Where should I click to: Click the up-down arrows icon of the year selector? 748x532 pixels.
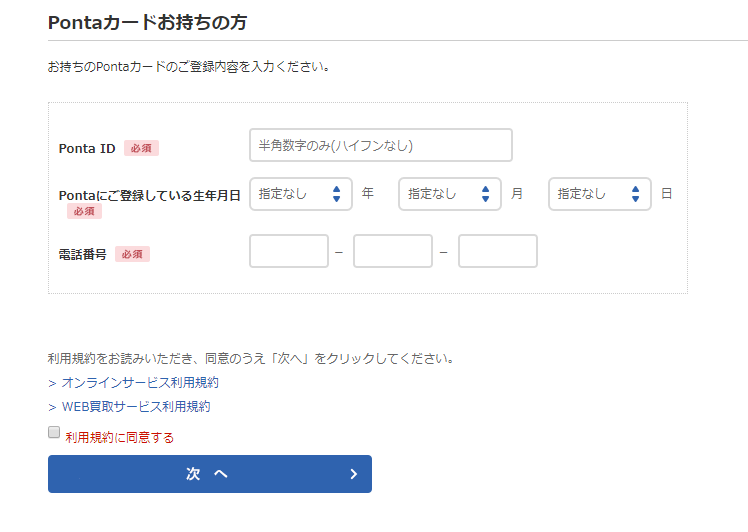(x=337, y=194)
